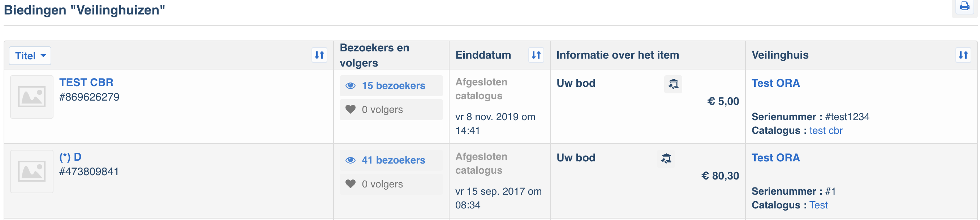Sort by title using sort arrows icon
This screenshot has width=980, height=220.
(319, 55)
